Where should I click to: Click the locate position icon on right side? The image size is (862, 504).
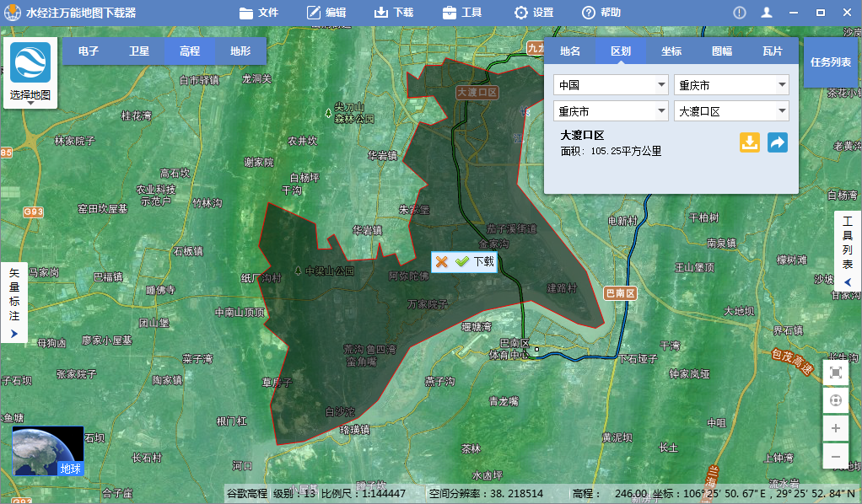coord(835,399)
